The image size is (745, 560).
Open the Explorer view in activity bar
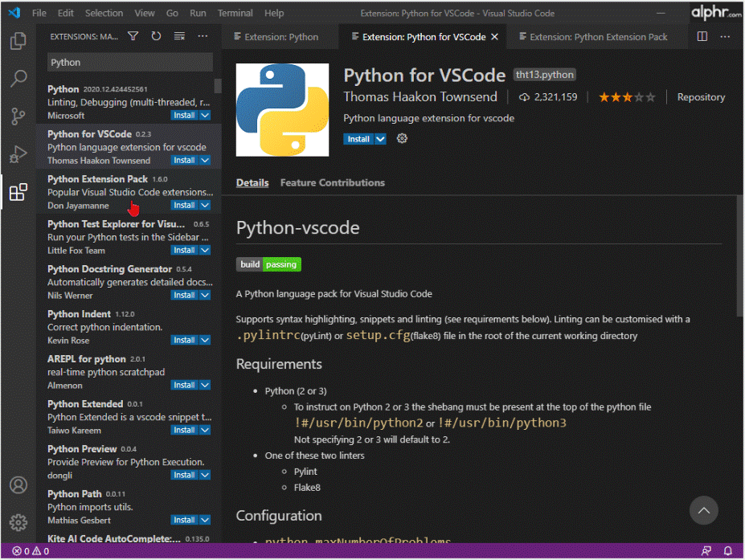18,41
